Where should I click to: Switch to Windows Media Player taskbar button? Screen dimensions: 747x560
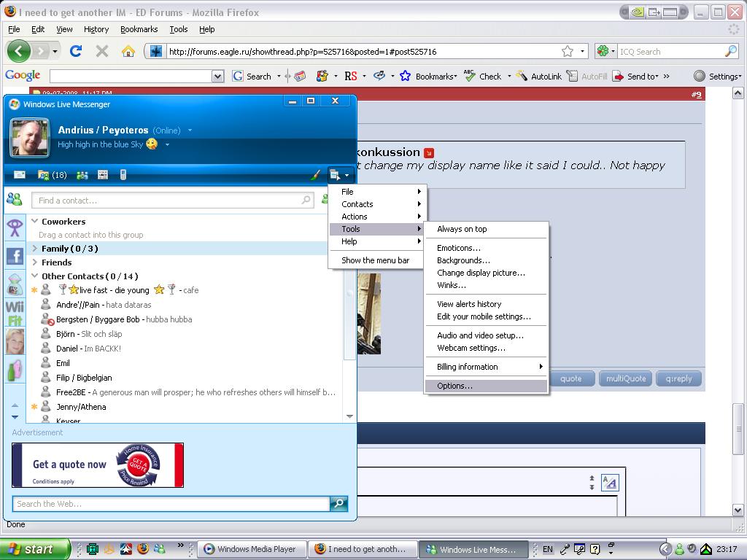point(251,549)
